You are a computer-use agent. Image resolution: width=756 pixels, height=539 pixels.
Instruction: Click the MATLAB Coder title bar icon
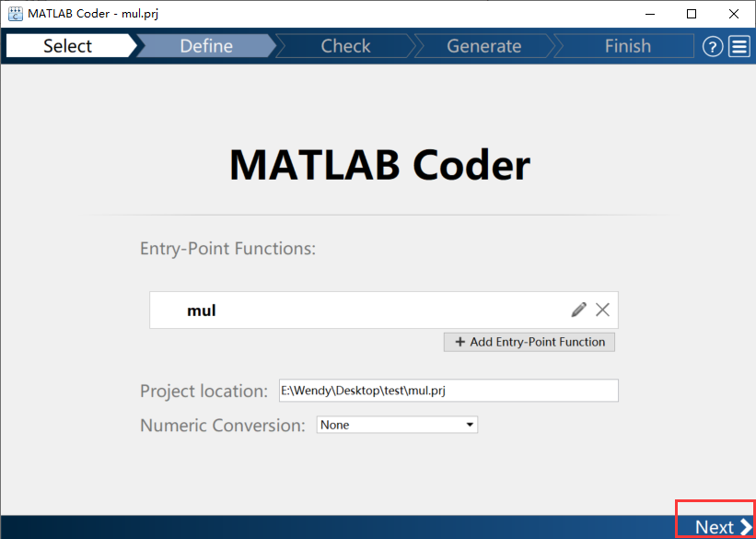tap(16, 14)
